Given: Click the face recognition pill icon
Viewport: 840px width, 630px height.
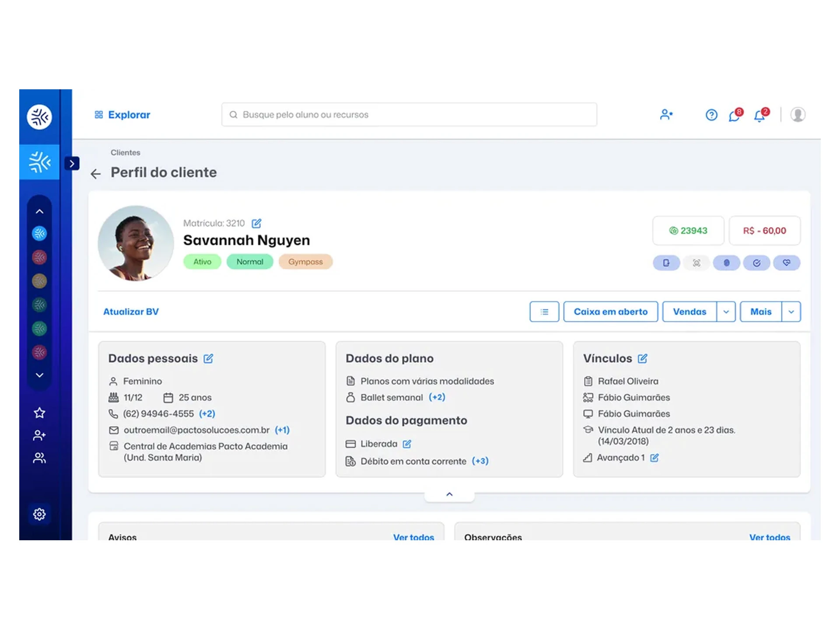Looking at the screenshot, I should pyautogui.click(x=696, y=263).
